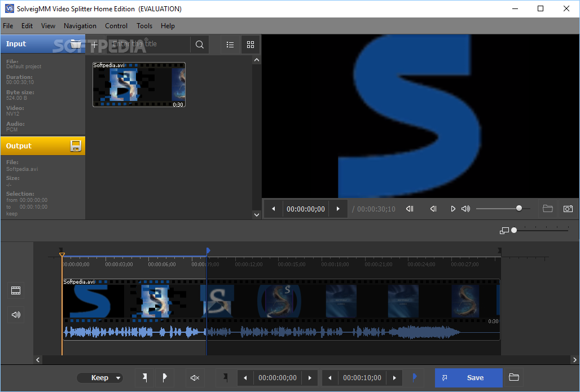
Task: Click the add end marker icon
Action: coord(165,377)
